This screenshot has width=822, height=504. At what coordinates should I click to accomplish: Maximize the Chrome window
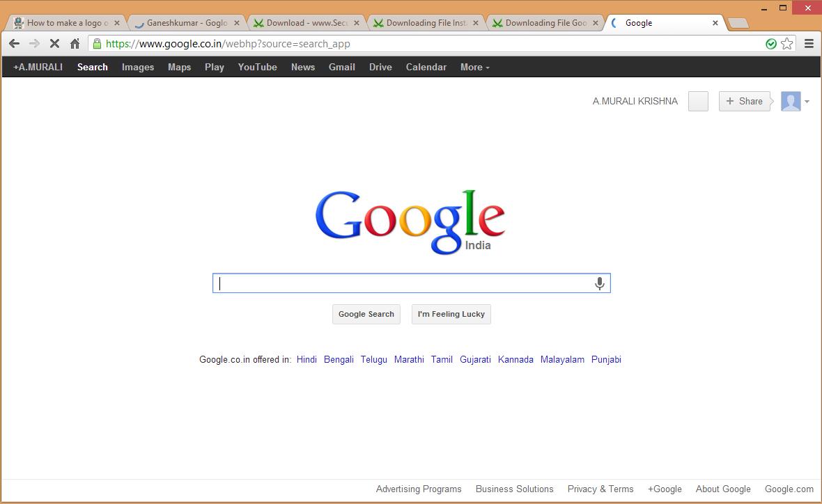(x=783, y=8)
